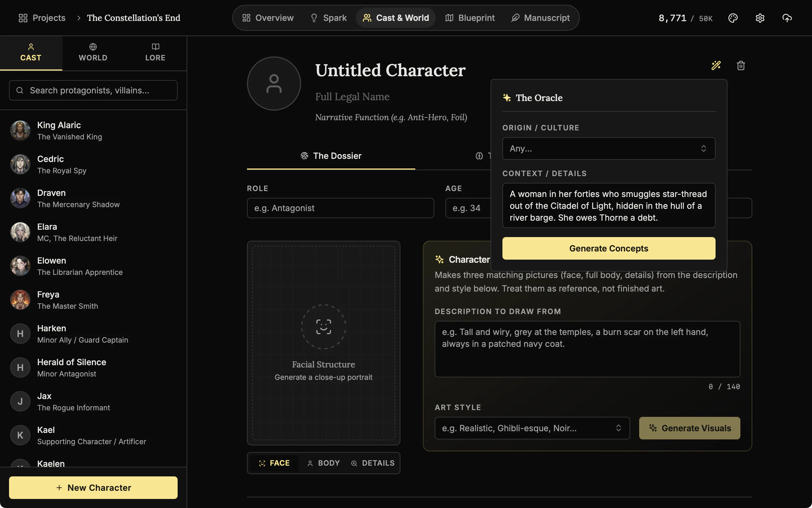The image size is (812, 508).
Task: Select The Dossier tab
Action: click(x=331, y=156)
